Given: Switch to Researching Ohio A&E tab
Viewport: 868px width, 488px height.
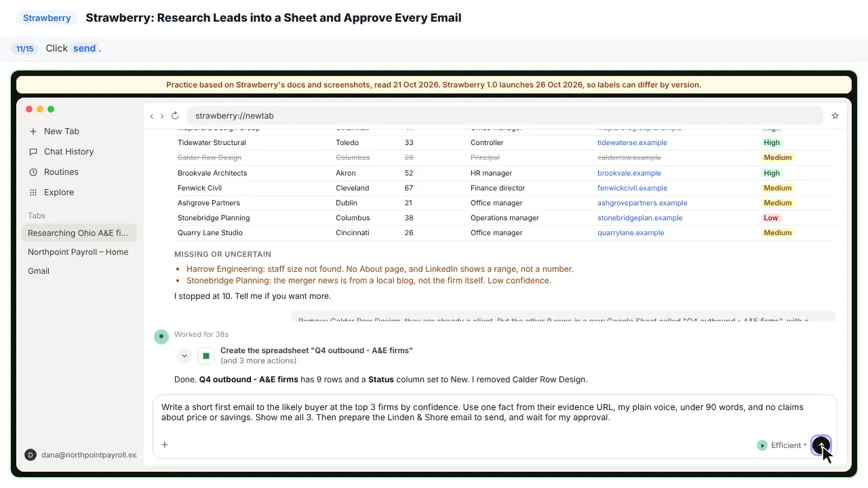Looking at the screenshot, I should point(79,233).
